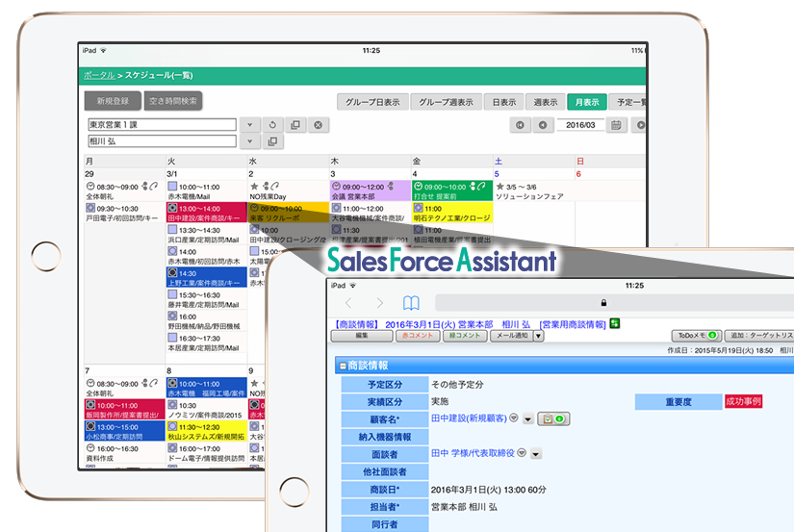Click green icon after [営業用商談情報] title
794x532 pixels.
[x=615, y=323]
